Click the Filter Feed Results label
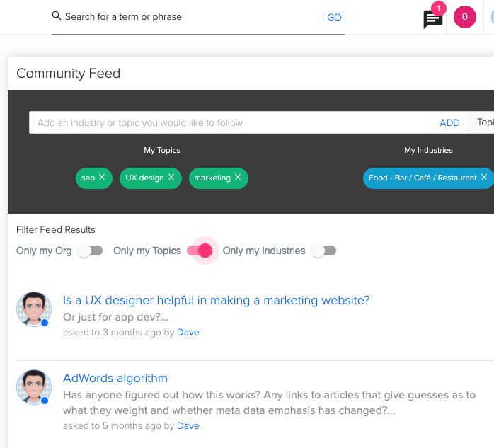Screen dimensions: 494x448 (55, 230)
